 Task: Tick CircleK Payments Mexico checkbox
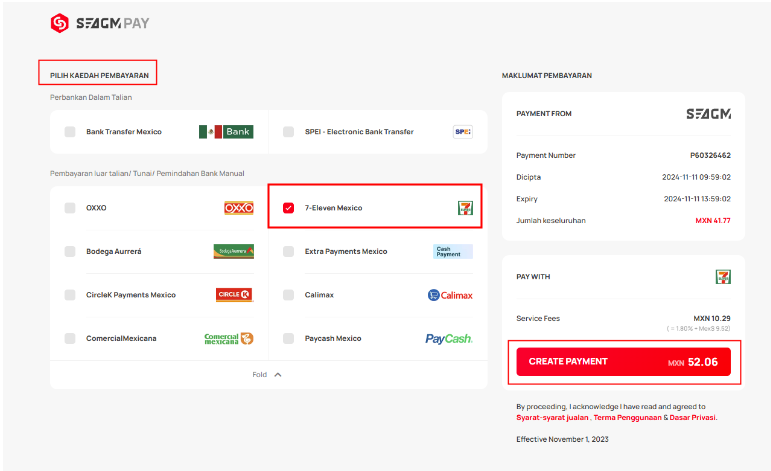coord(70,294)
